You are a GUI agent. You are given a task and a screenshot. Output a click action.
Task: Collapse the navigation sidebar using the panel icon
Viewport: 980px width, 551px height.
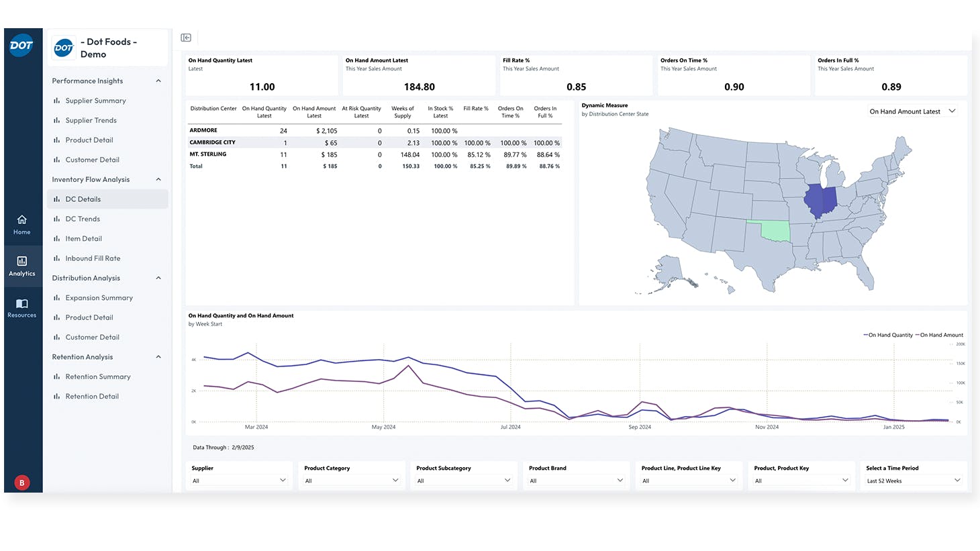point(186,38)
